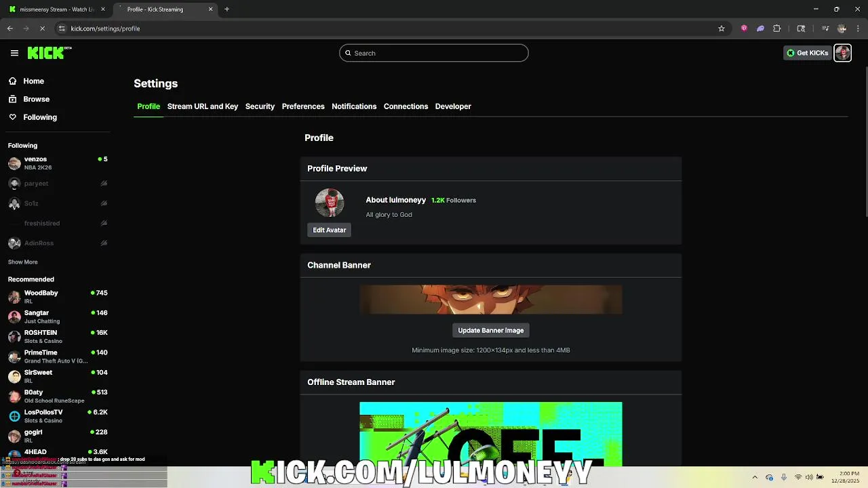Switch to the Connections tab
Viewport: 868px width, 488px height.
406,106
